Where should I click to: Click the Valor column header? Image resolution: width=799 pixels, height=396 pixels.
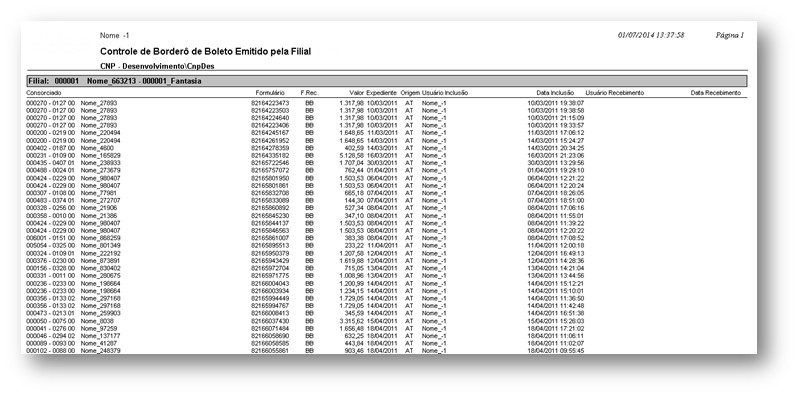coord(356,93)
